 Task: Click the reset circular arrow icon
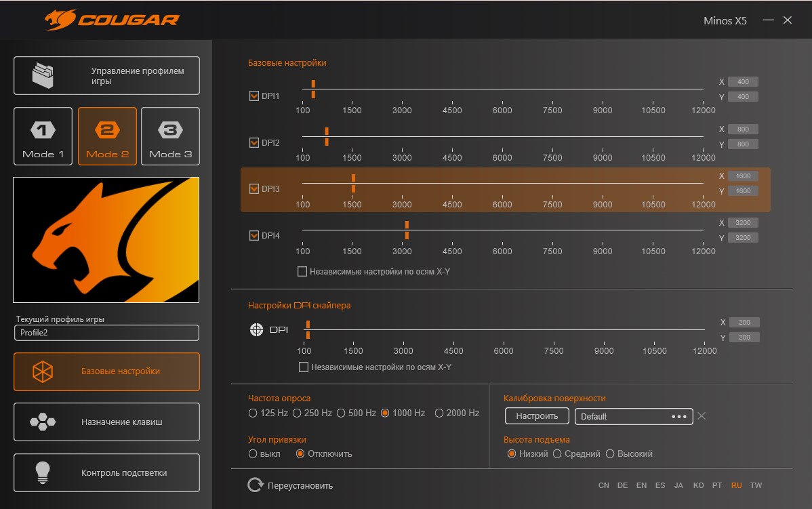pyautogui.click(x=256, y=485)
